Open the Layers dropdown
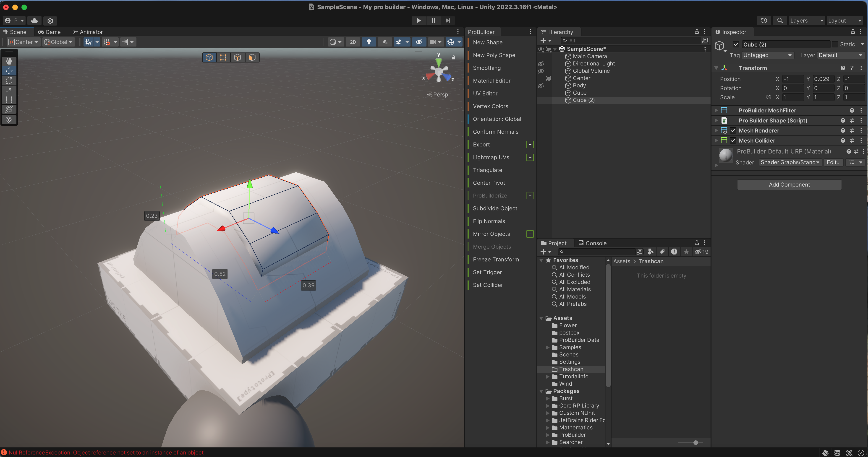Viewport: 868px width, 457px height. (x=807, y=21)
